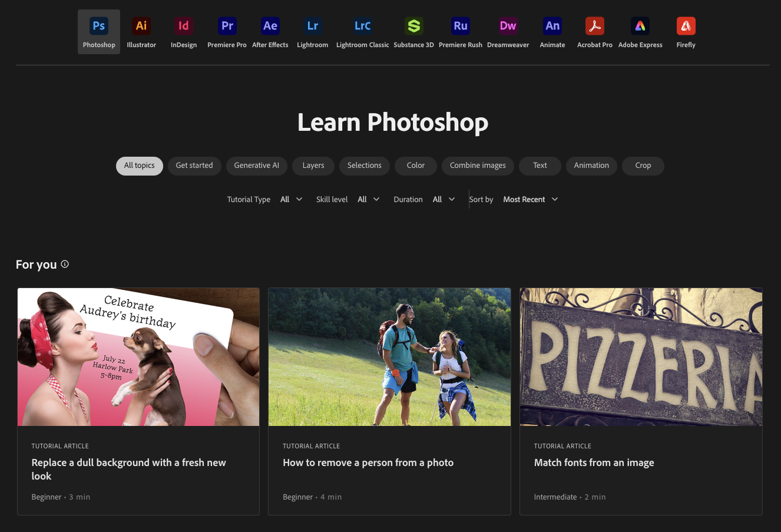Filter tutorials by Color topic
This screenshot has width=781, height=532.
416,166
